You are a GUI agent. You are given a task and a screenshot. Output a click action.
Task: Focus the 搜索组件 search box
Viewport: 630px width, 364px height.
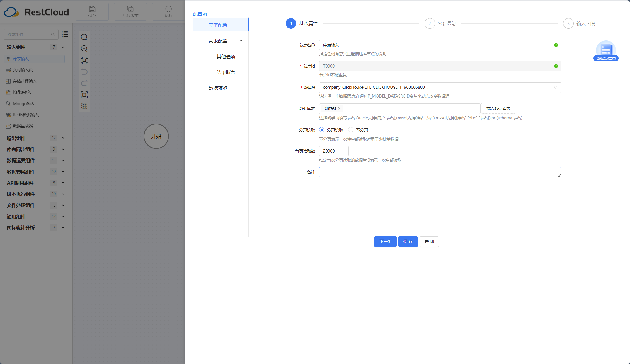[31, 34]
